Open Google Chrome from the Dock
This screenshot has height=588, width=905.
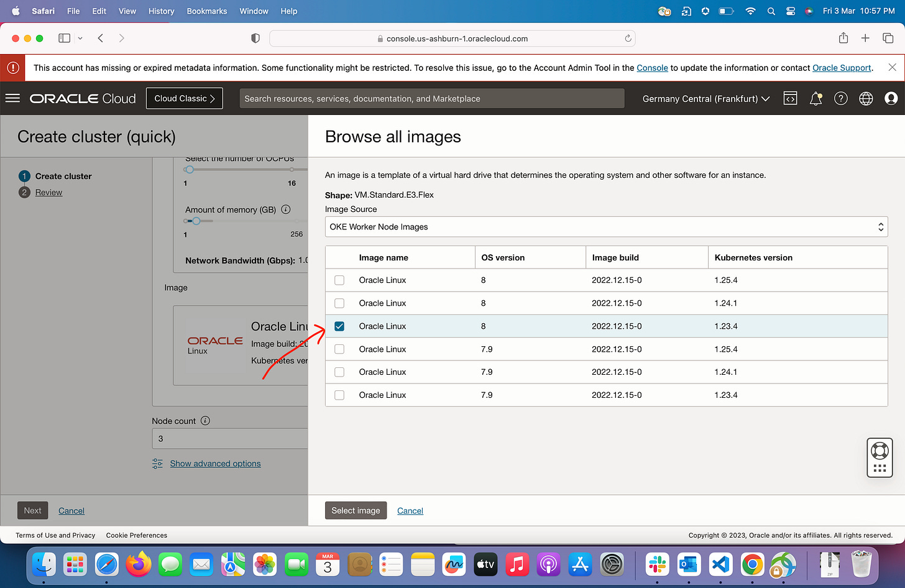[x=752, y=564]
